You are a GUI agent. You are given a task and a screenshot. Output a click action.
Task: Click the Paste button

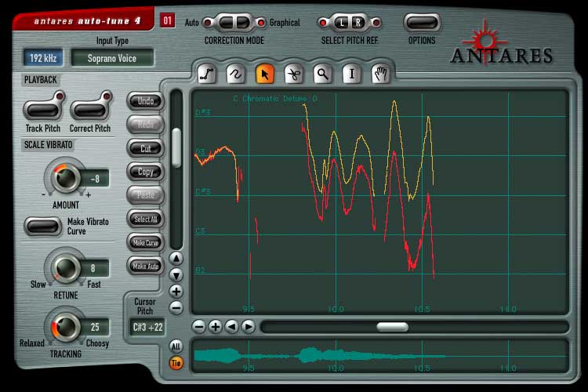click(146, 195)
